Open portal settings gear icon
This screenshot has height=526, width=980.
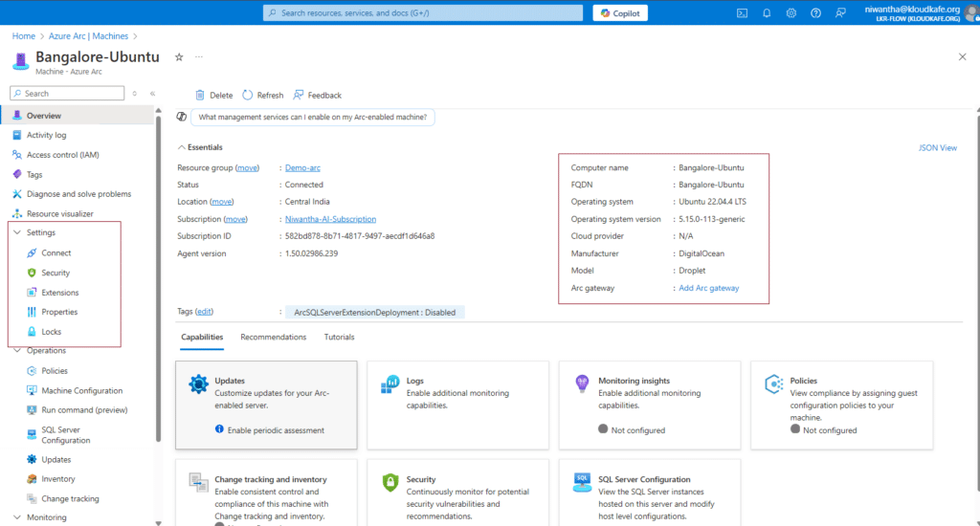click(791, 13)
